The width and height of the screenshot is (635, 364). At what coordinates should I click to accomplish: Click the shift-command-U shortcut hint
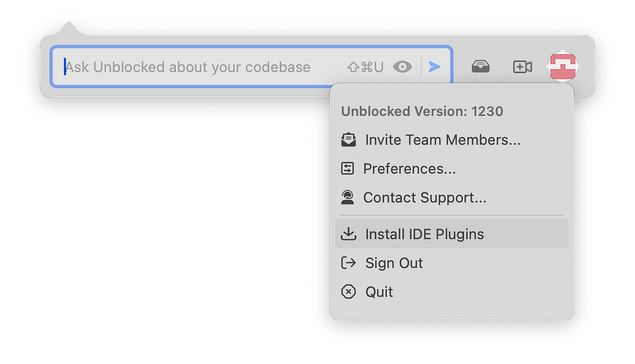pos(365,67)
